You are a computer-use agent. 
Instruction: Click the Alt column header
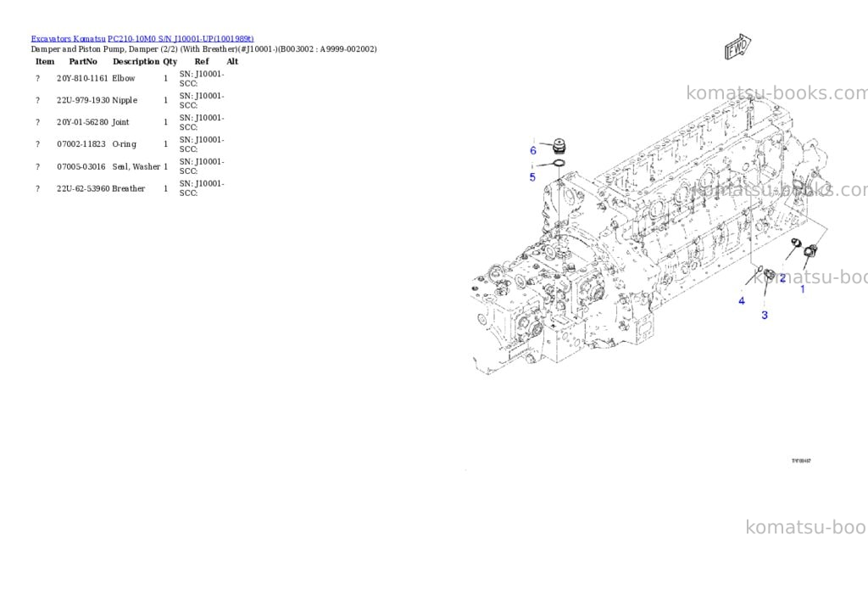232,61
